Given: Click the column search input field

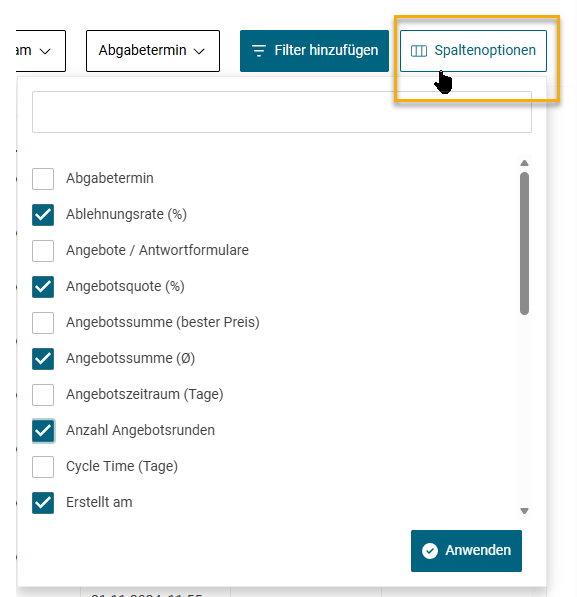Looking at the screenshot, I should point(282,112).
